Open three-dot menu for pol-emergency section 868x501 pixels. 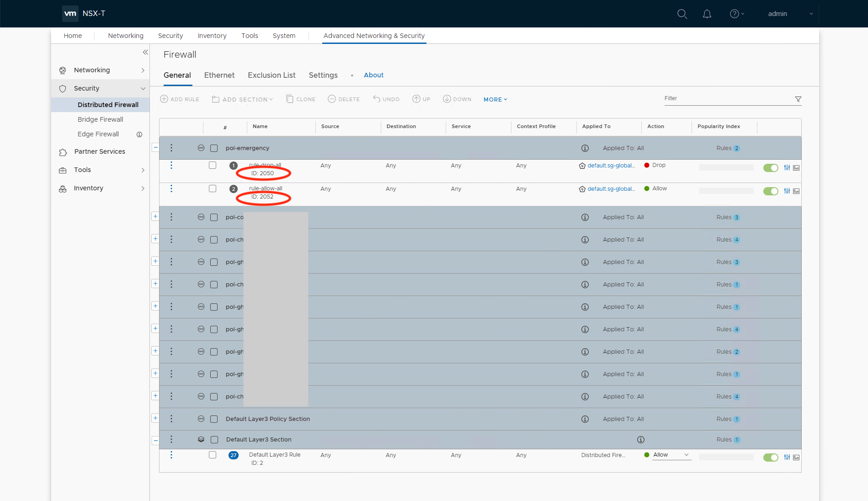pos(171,148)
